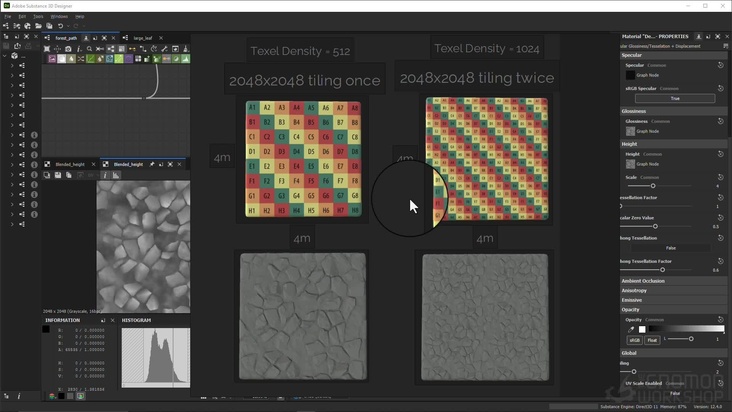Reset the Specular property to default

tap(720, 66)
